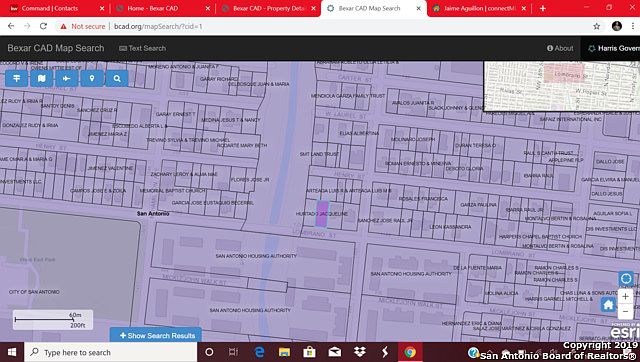This screenshot has width=640, height=362.
Task: Open Task View on the taskbar
Action: (x=233, y=352)
